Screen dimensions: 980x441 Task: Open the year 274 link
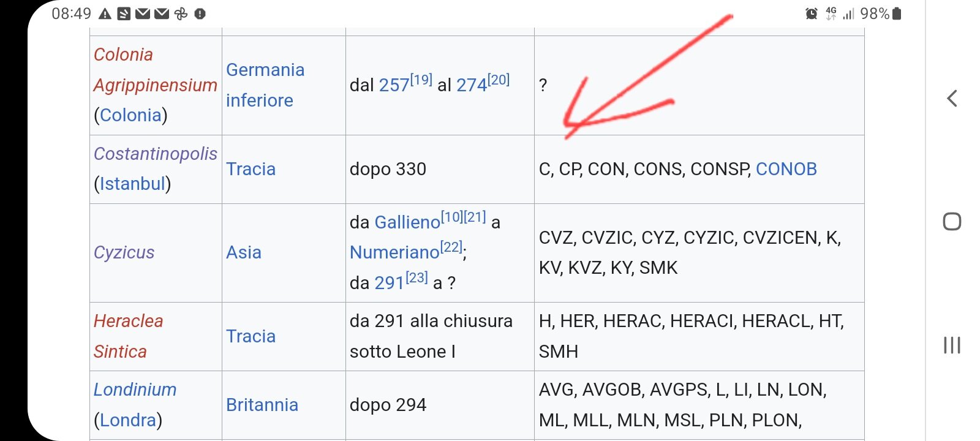tap(472, 85)
